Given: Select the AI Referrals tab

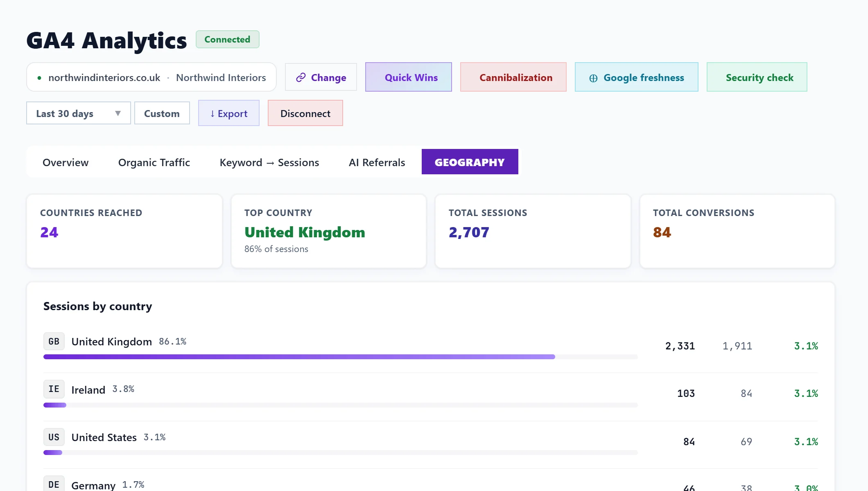Looking at the screenshot, I should [377, 162].
